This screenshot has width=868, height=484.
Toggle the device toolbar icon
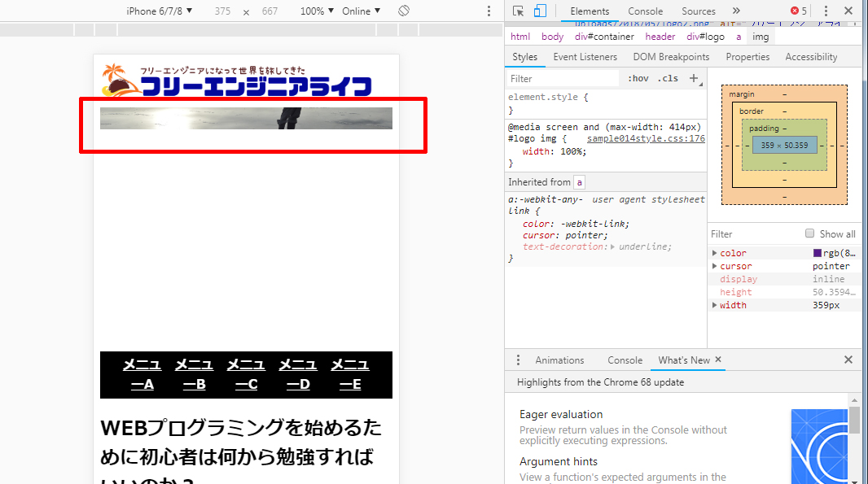coord(540,11)
